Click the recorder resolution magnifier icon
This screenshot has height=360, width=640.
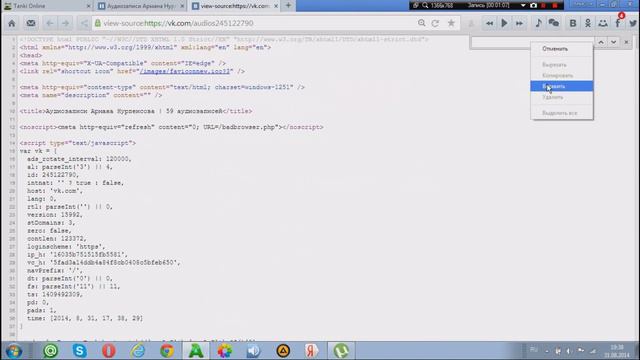[425, 5]
